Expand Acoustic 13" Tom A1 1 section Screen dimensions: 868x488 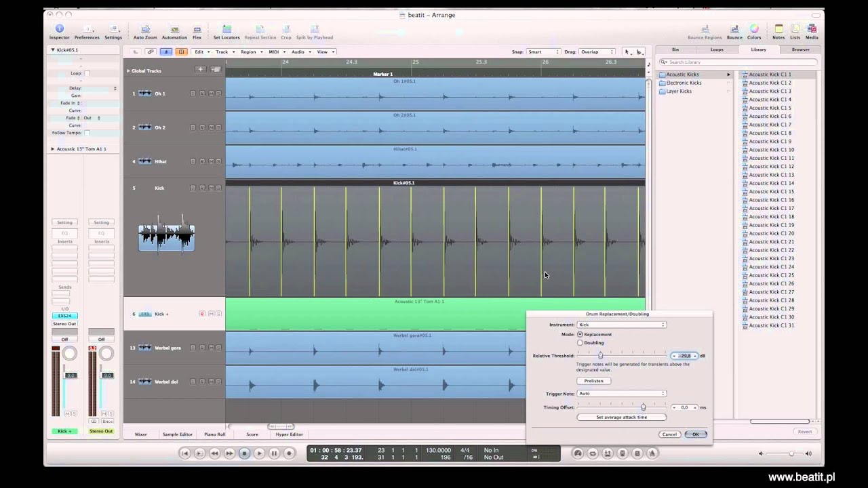(x=53, y=148)
